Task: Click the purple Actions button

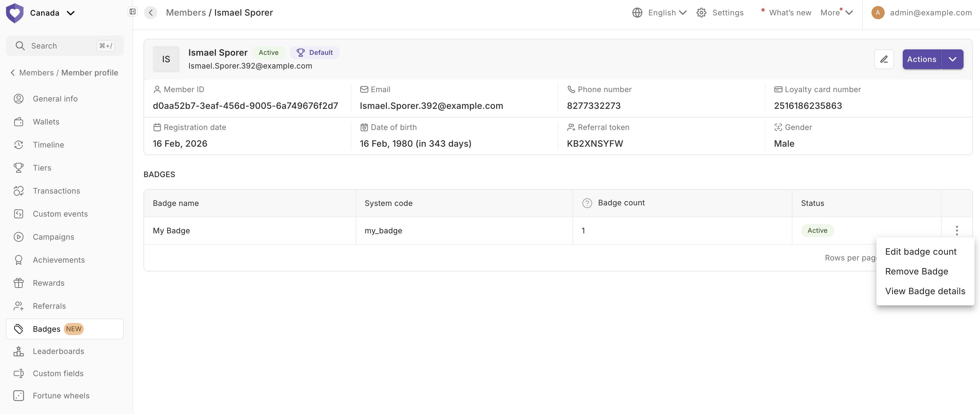Action: click(x=921, y=59)
